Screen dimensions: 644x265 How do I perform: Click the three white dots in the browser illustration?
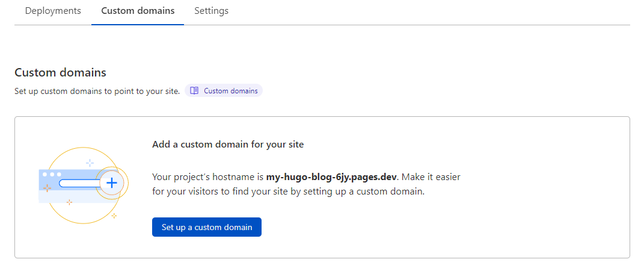[x=52, y=174]
